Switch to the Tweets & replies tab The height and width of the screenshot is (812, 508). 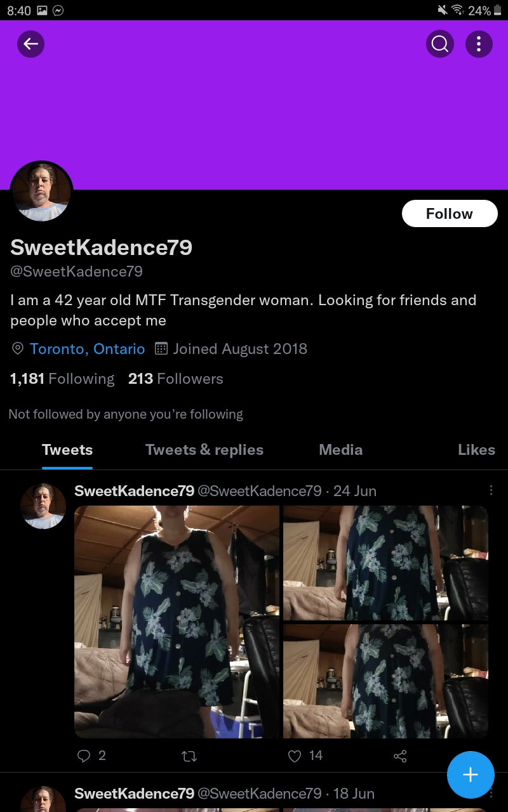[x=204, y=450]
